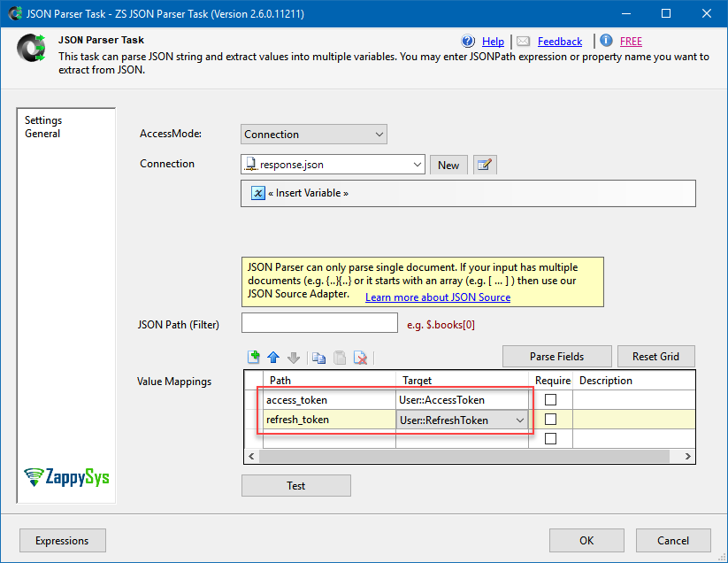Open the AccessMode dropdown
728x563 pixels.
(x=314, y=135)
